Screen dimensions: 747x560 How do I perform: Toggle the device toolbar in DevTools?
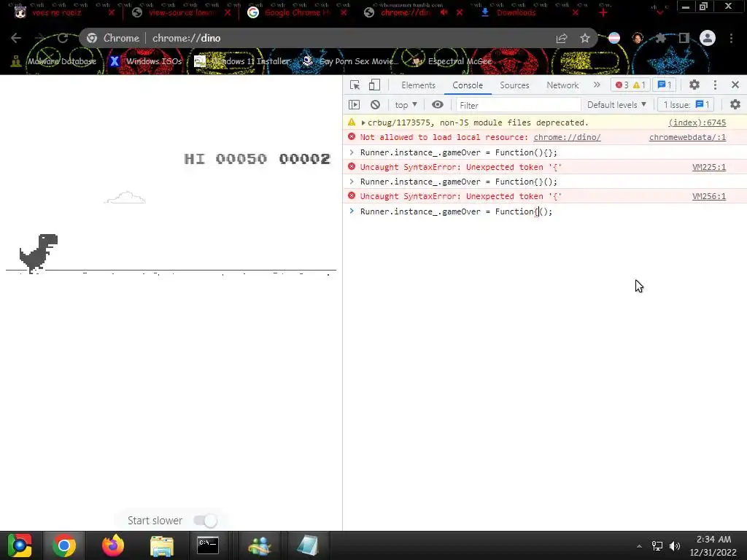click(x=374, y=85)
